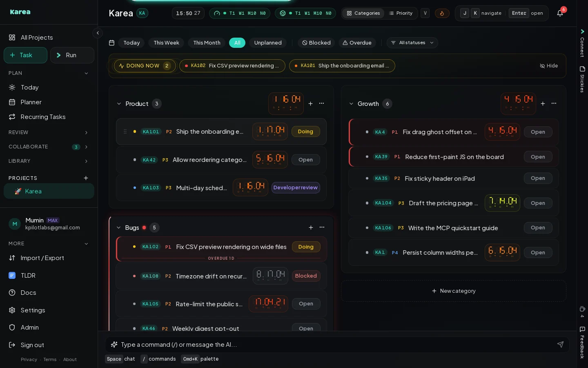The width and height of the screenshot is (588, 368).
Task: Click the Run button
Action: [72, 55]
